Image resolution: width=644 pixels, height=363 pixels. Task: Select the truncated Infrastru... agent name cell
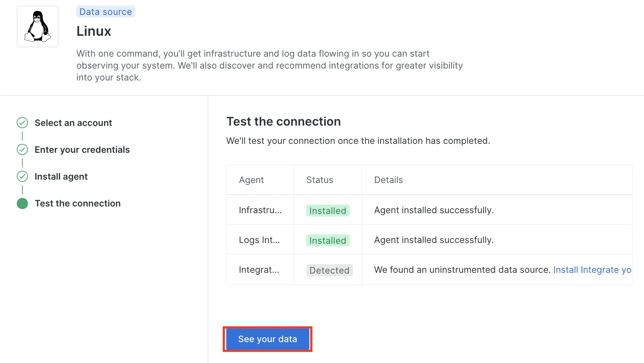[x=260, y=210]
